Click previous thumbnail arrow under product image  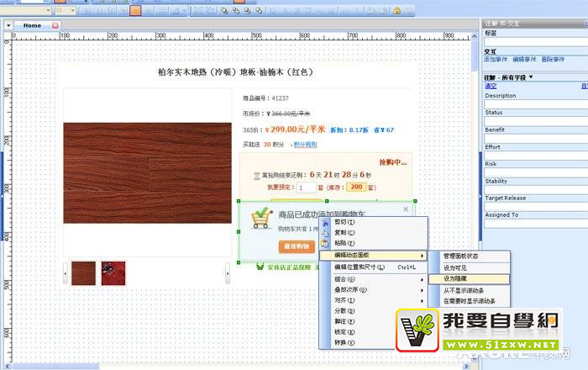(x=66, y=272)
